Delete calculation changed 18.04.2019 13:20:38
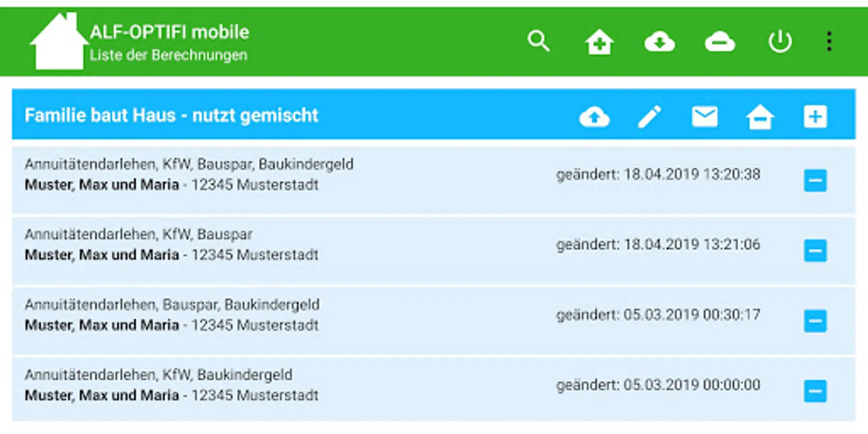 point(815,180)
